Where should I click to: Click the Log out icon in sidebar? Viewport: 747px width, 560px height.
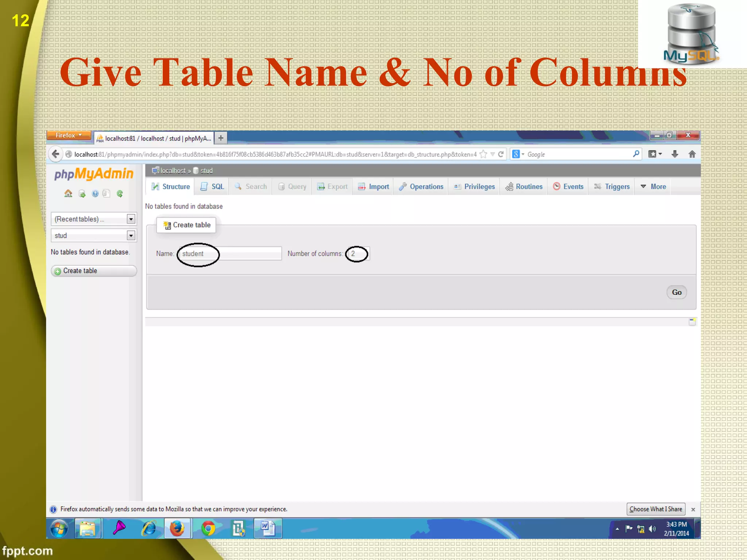(x=82, y=194)
